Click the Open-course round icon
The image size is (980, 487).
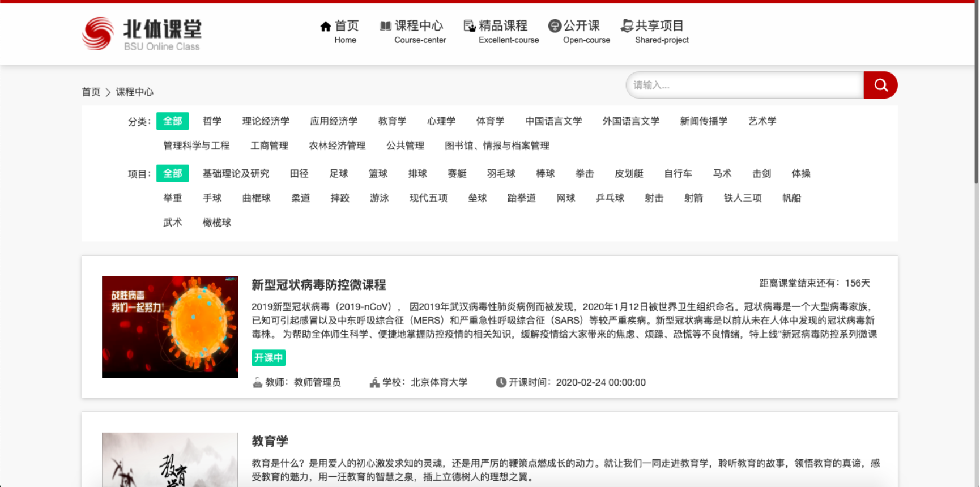coord(555,25)
